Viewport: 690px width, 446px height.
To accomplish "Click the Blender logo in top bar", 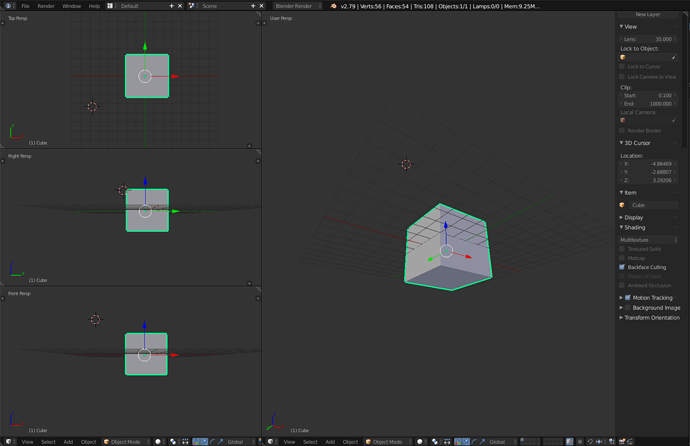I will (x=334, y=6).
